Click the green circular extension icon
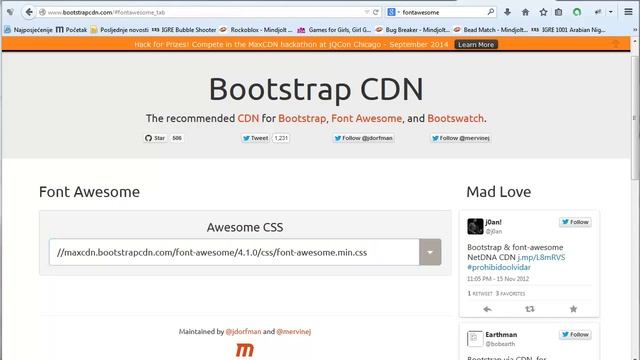Screen dimensions: 640x360 pos(577,12)
